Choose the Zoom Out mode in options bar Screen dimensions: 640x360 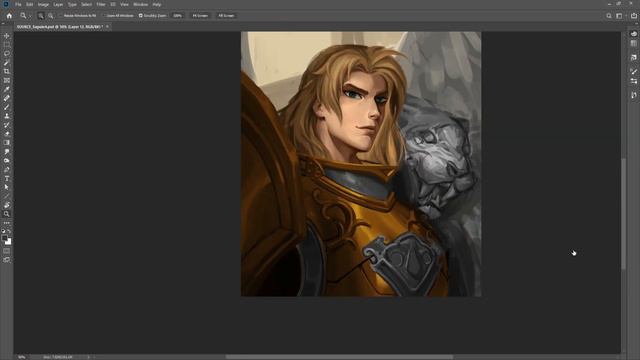coord(51,16)
